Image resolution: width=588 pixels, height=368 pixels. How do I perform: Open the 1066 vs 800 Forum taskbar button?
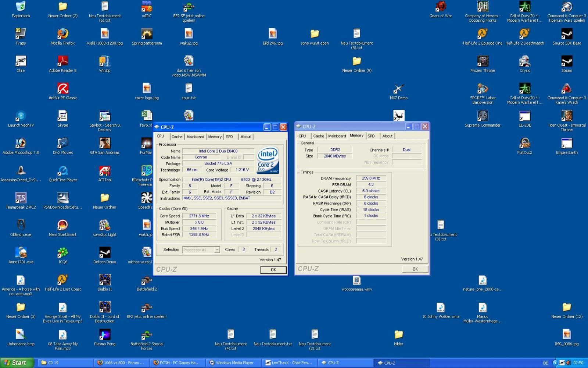pyautogui.click(x=121, y=363)
